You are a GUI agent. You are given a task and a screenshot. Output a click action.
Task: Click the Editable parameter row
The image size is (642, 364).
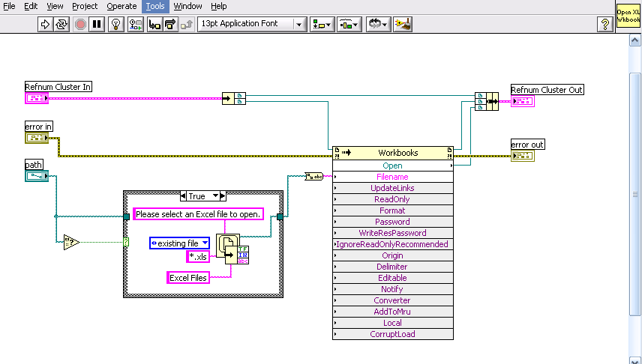coord(393,278)
